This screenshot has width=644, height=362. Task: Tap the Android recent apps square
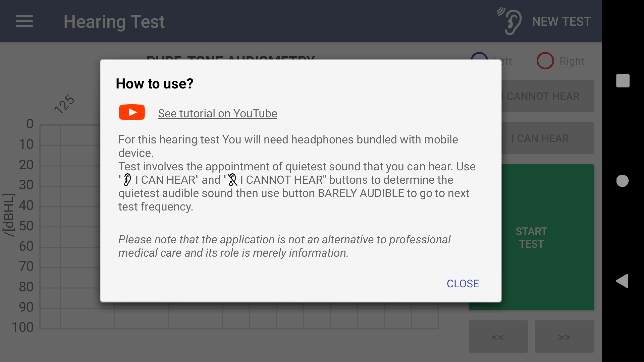[x=623, y=81]
